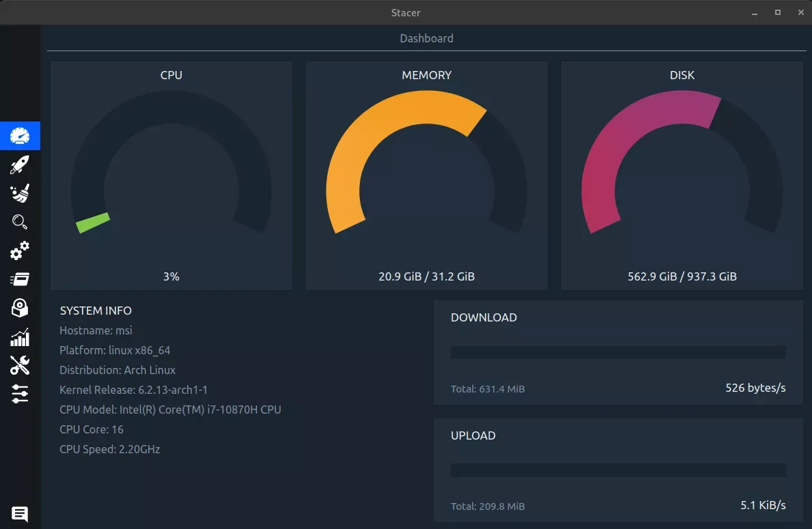812x529 pixels.
Task: Open System Cleaner broom icon
Action: point(20,194)
